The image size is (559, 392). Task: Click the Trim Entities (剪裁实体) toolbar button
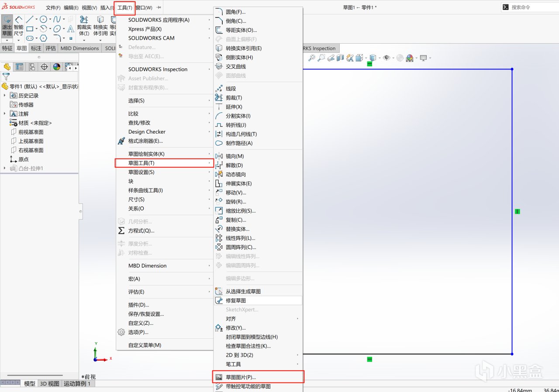pos(84,26)
